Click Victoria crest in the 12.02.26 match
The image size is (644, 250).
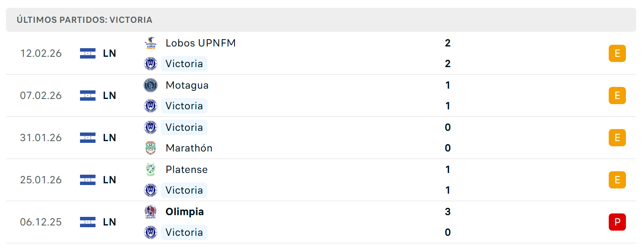150,64
